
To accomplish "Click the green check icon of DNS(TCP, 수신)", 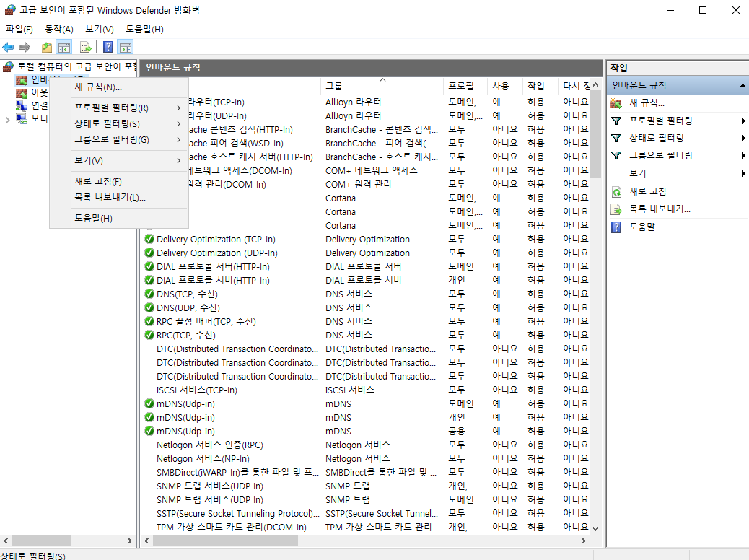I will click(149, 294).
